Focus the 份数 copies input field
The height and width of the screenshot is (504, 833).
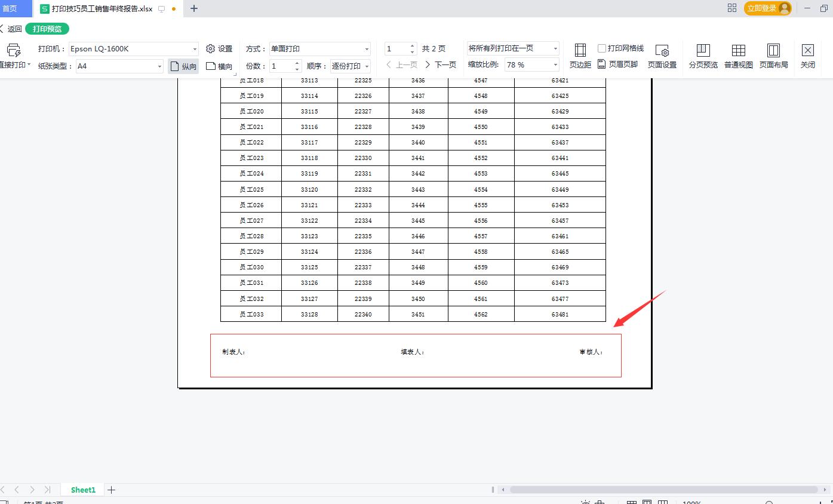tap(281, 66)
